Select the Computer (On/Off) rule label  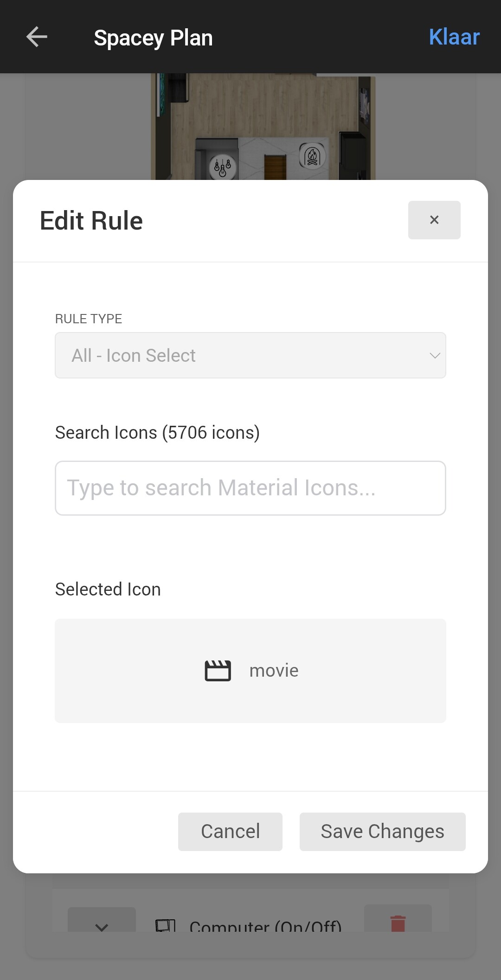coord(265,926)
